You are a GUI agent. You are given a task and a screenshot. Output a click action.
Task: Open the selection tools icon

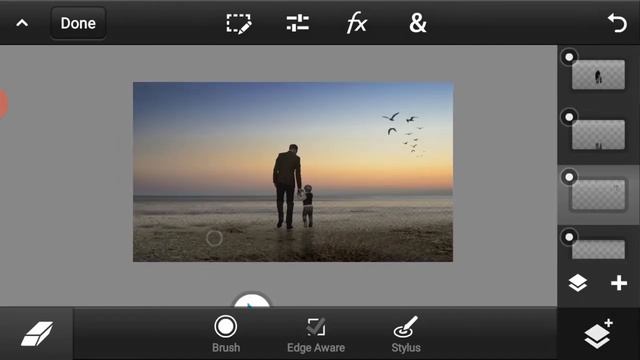tap(239, 24)
